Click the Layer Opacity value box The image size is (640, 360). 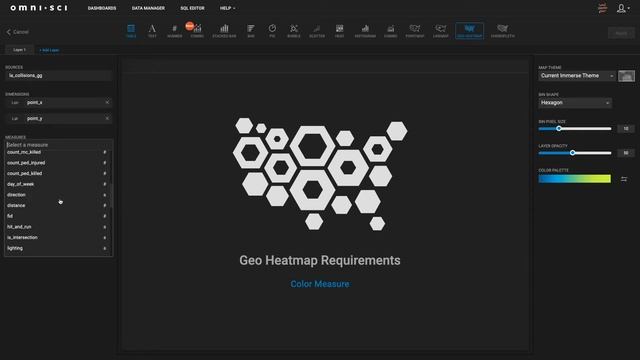point(626,153)
